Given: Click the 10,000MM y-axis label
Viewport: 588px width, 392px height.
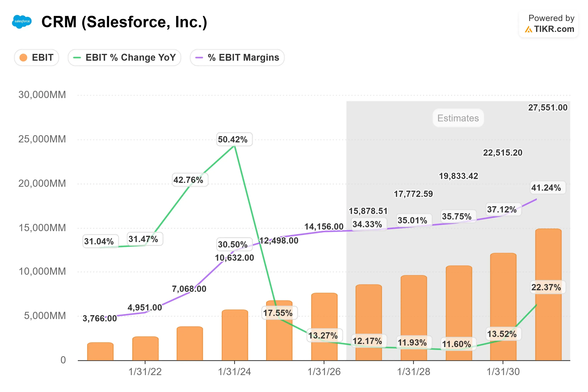Looking at the screenshot, I should pos(42,271).
